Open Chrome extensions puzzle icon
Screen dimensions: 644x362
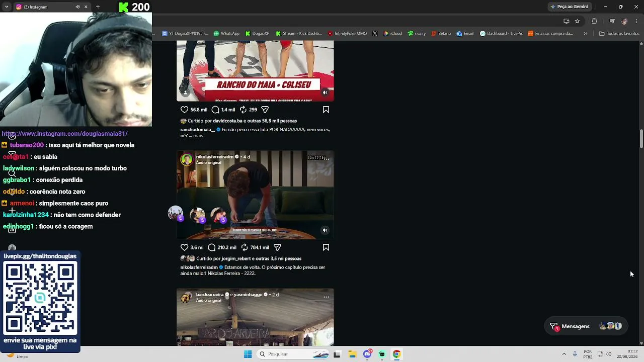tap(594, 21)
